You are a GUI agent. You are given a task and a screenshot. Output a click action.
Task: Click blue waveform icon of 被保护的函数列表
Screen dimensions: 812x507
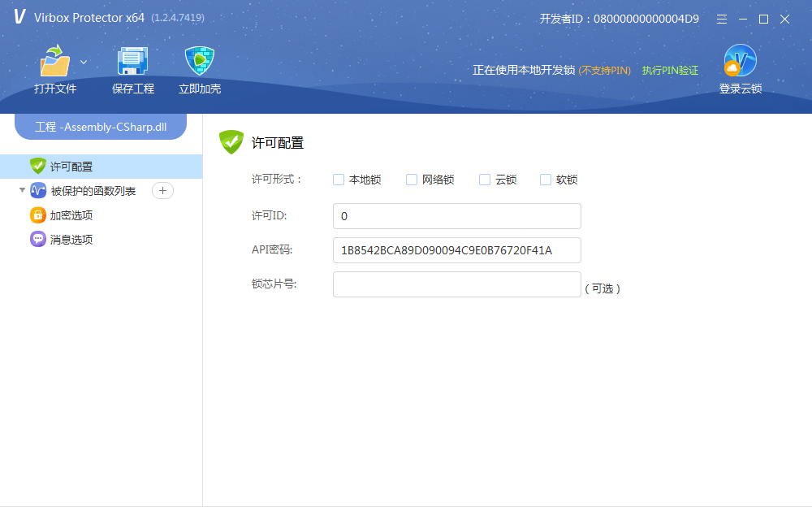(38, 190)
